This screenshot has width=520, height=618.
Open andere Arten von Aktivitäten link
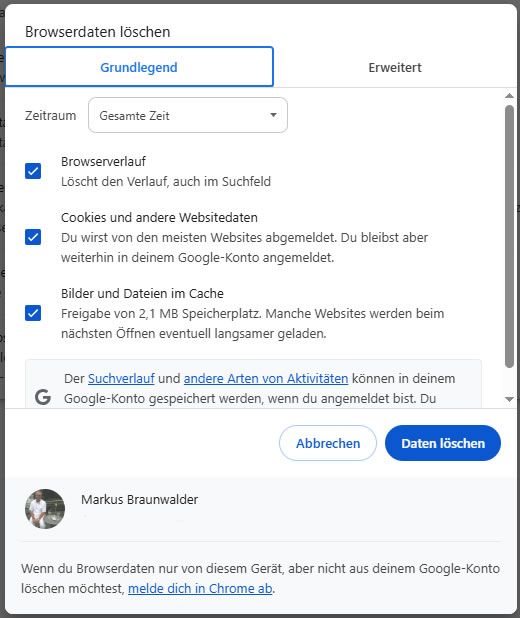[266, 378]
